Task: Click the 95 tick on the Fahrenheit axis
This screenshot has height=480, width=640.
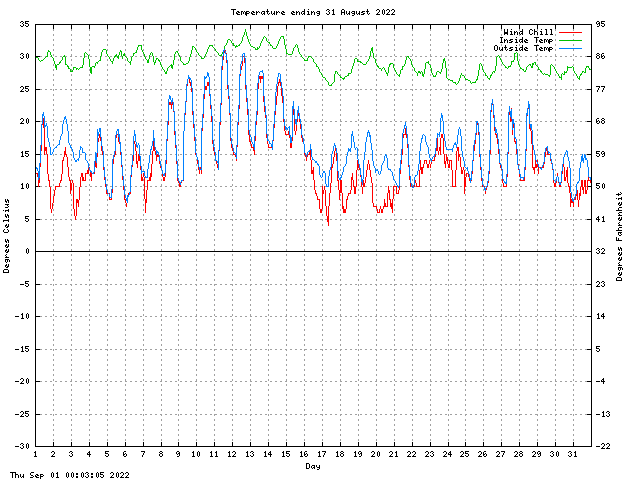Action: (600, 24)
